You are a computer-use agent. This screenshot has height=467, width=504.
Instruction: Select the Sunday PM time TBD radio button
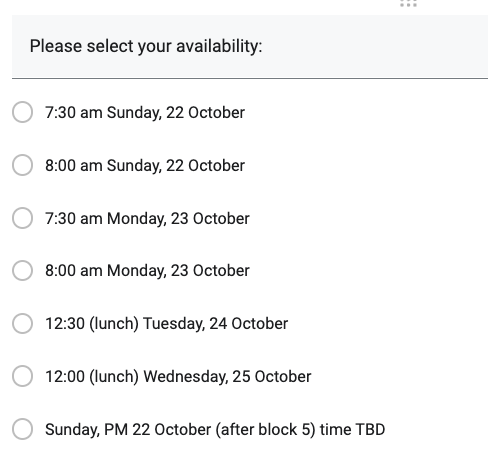pos(22,429)
